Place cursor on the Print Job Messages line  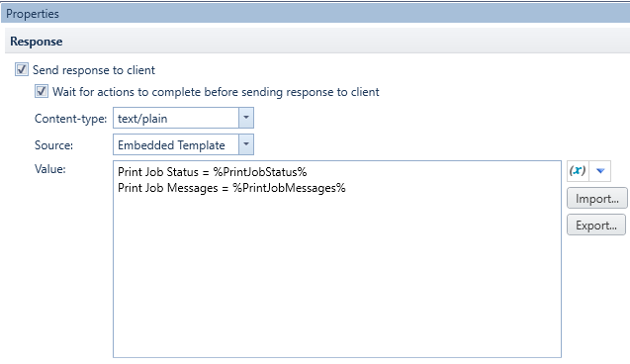point(231,188)
